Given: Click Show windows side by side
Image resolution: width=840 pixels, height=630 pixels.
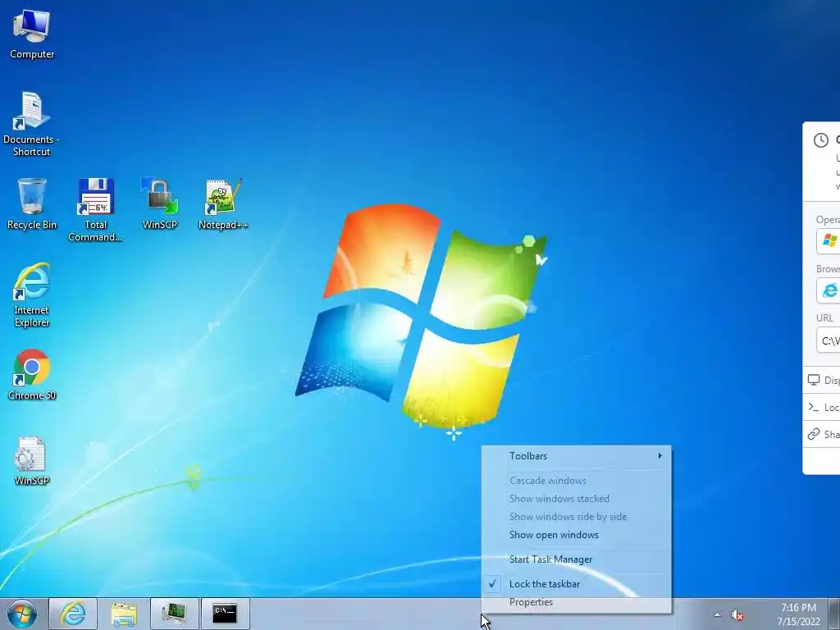Looking at the screenshot, I should pyautogui.click(x=577, y=517).
